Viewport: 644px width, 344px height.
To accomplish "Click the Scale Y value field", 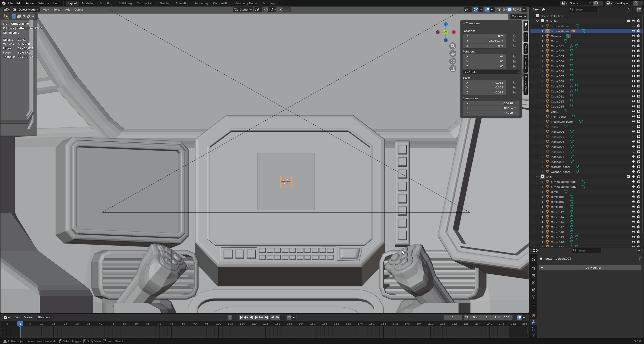I will point(484,87).
